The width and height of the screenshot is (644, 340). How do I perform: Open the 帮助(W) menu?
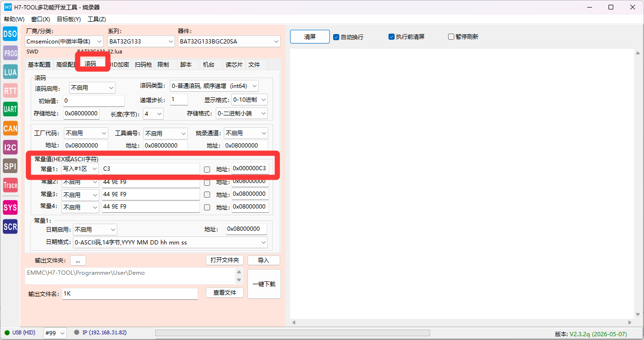pos(14,19)
